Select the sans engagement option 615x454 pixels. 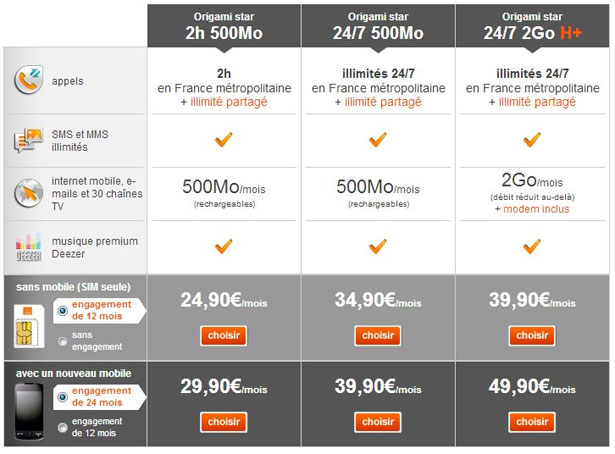64,341
